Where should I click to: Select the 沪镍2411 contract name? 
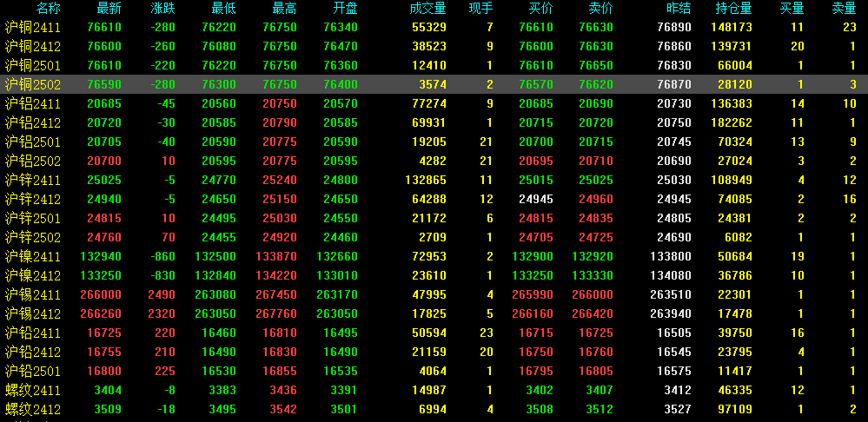tap(33, 257)
